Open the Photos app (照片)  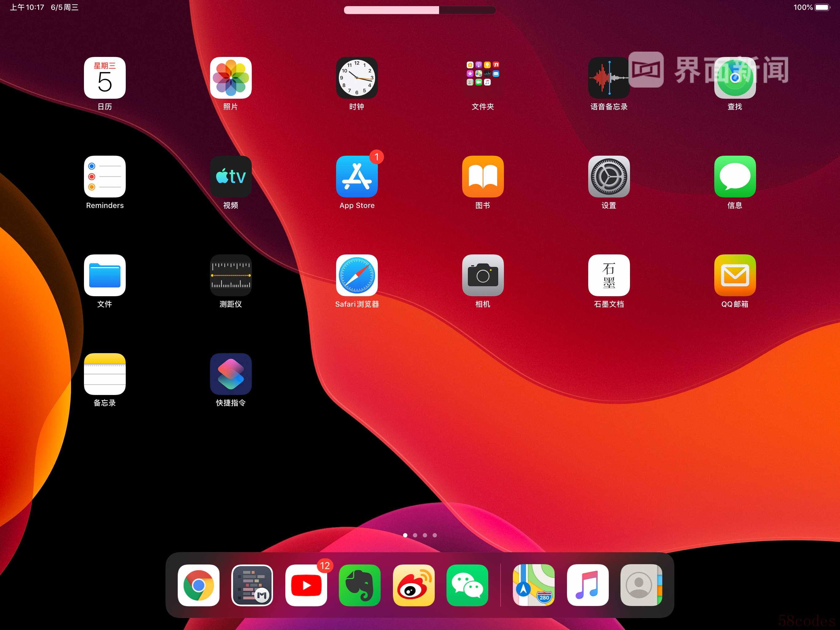231,78
